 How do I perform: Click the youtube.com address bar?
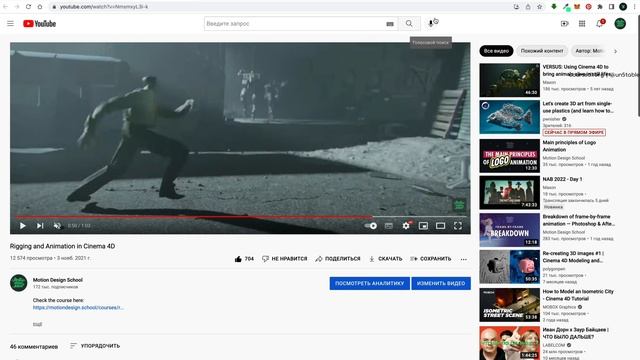click(282, 7)
